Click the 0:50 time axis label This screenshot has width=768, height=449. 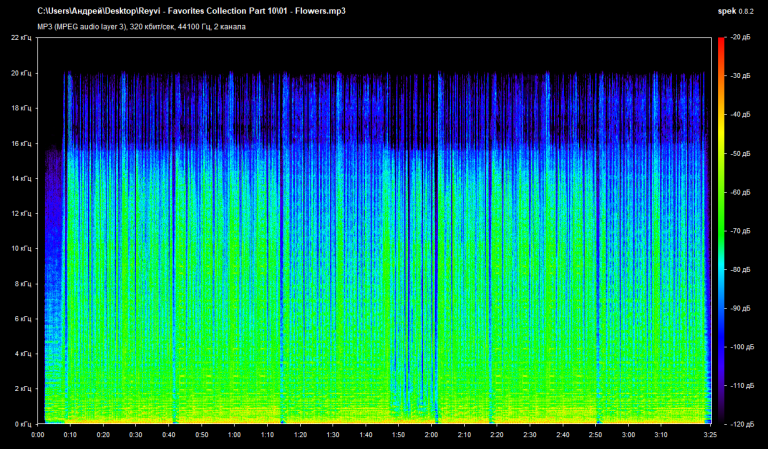[x=202, y=435]
